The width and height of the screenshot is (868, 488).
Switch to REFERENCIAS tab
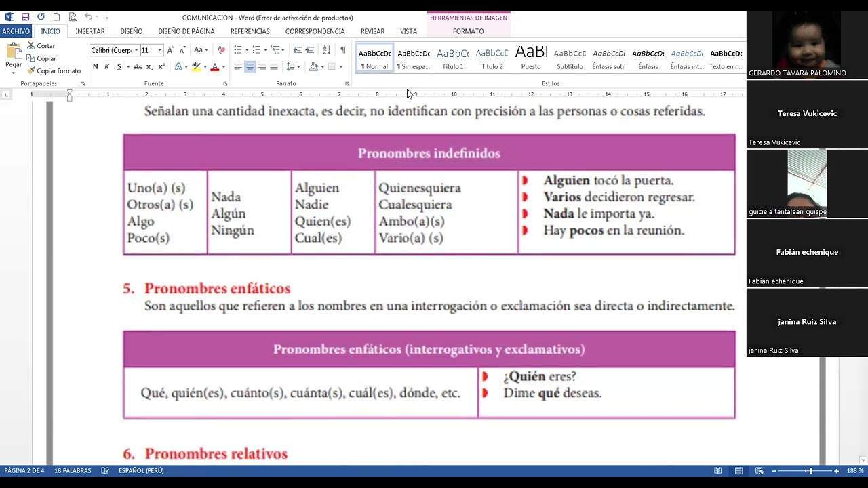click(250, 31)
